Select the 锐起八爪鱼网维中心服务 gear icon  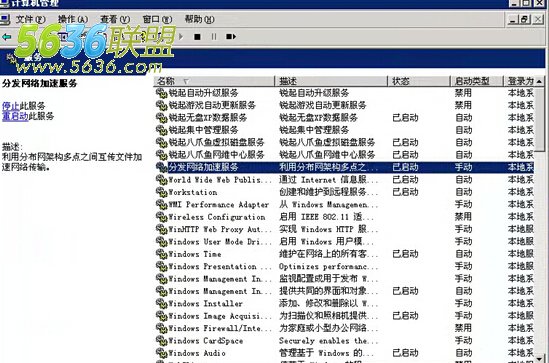point(161,155)
